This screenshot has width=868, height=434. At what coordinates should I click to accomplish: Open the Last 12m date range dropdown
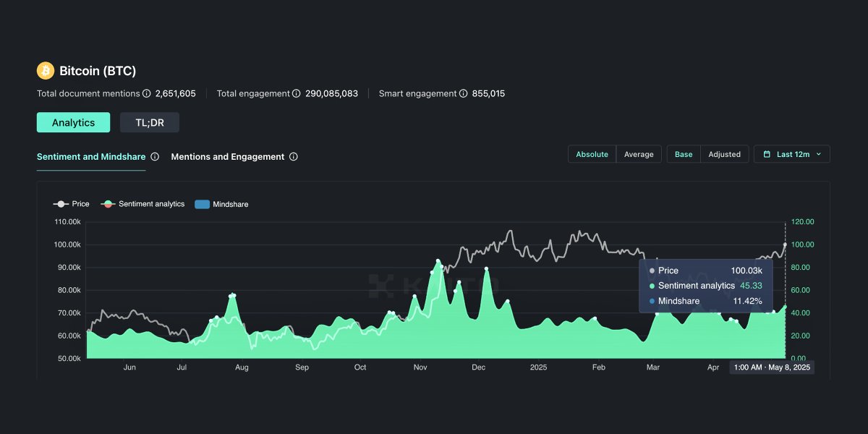tap(792, 154)
